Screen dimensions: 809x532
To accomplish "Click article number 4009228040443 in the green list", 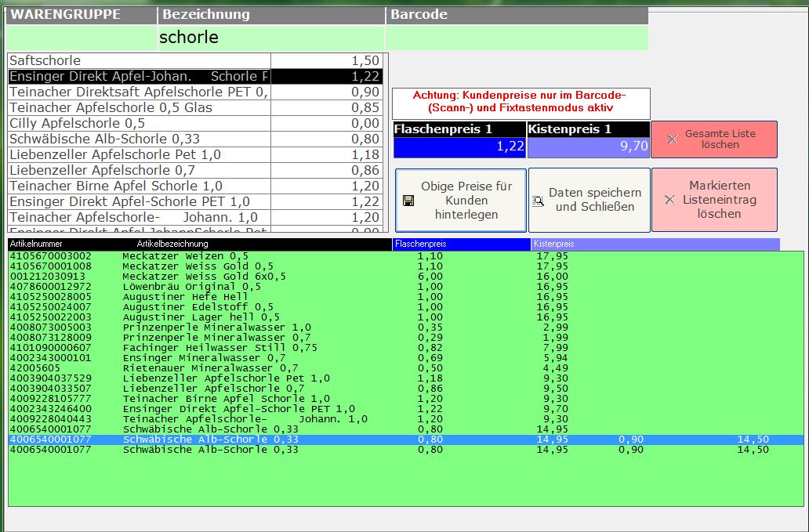I will [x=50, y=419].
